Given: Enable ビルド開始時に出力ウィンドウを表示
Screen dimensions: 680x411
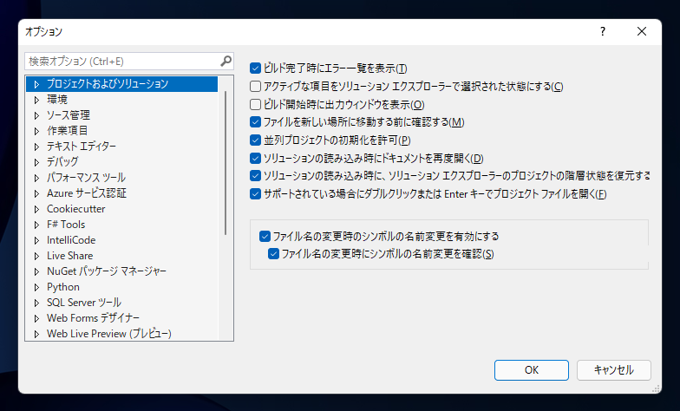Looking at the screenshot, I should 255,104.
